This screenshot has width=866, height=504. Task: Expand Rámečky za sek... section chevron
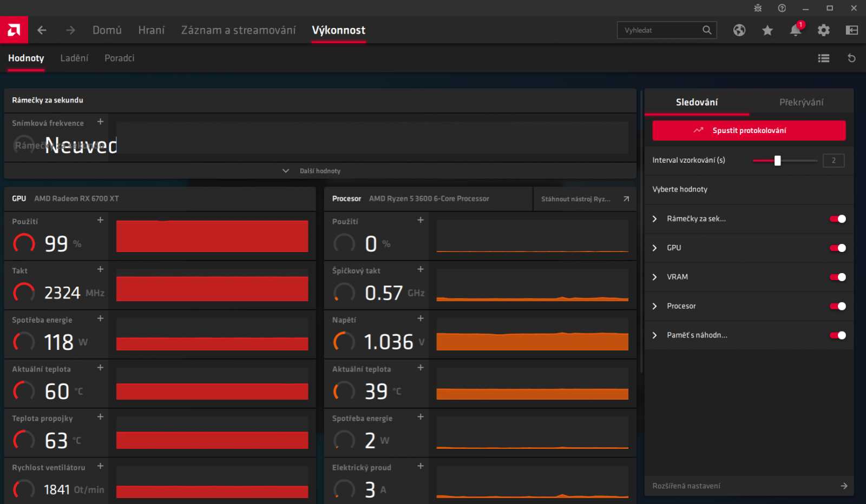pos(655,219)
